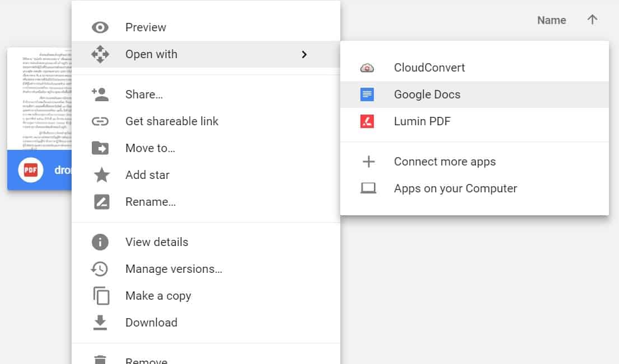
Task: Select Download in the context menu
Action: [151, 323]
